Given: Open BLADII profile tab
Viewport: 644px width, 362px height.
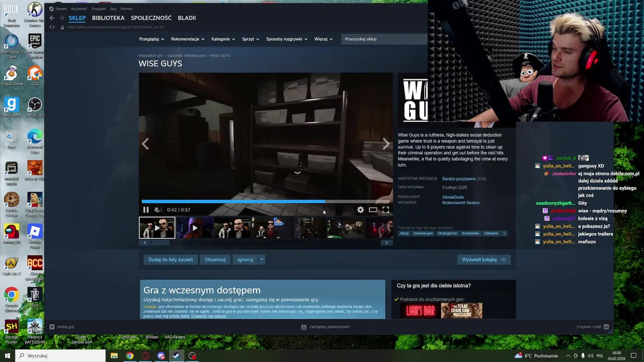Looking at the screenshot, I should click(x=187, y=18).
